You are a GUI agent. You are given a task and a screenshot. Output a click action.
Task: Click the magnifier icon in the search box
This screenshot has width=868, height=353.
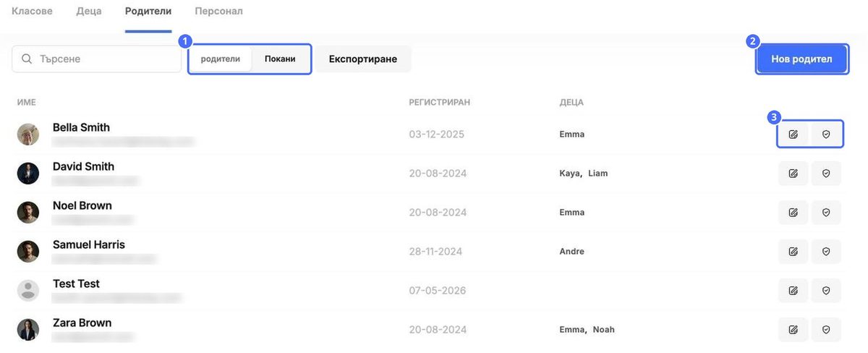[27, 59]
